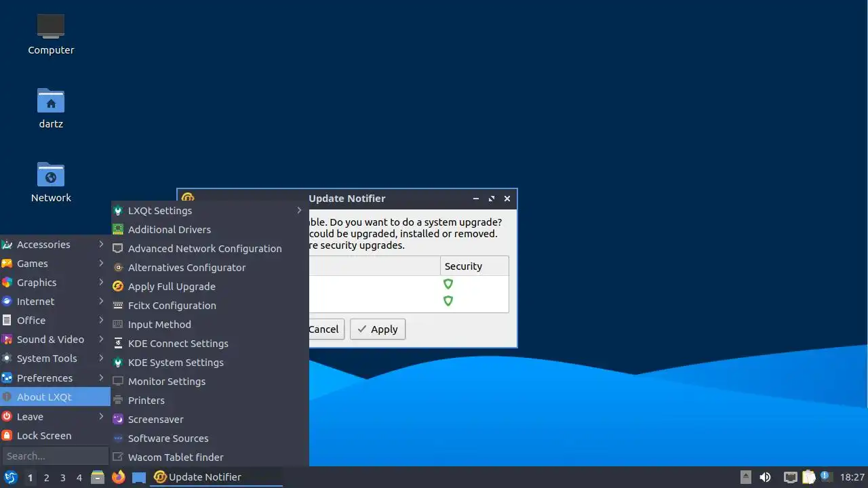
Task: Click the wired network tray icon
Action: (x=790, y=477)
